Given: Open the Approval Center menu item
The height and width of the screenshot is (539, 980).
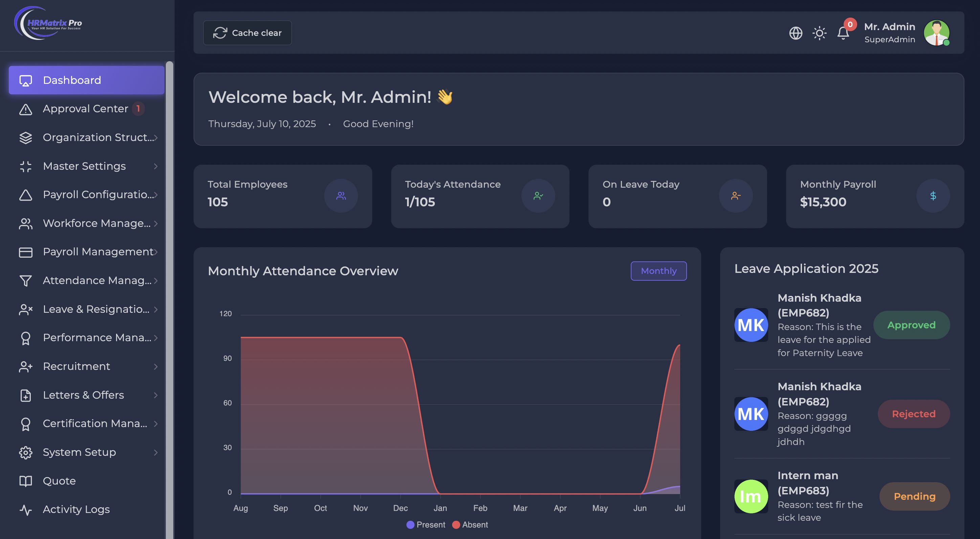Looking at the screenshot, I should point(85,109).
